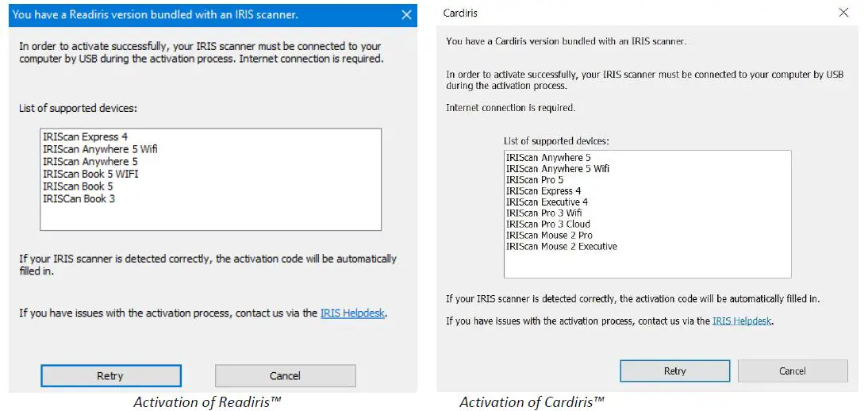Viewport: 868px width, 411px height.
Task: Select IRIScan Express 4 in Cardiris list
Action: (543, 191)
